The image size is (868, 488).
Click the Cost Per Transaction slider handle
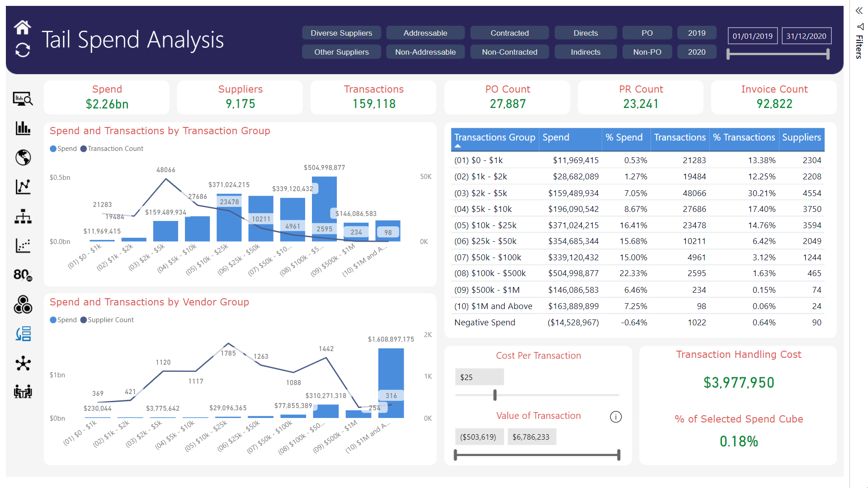[495, 395]
